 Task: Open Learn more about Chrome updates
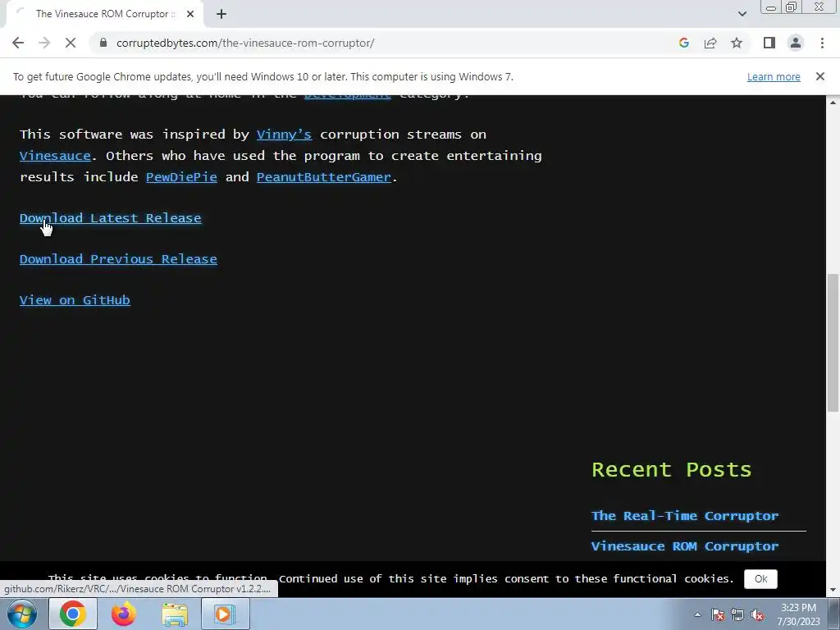(774, 76)
